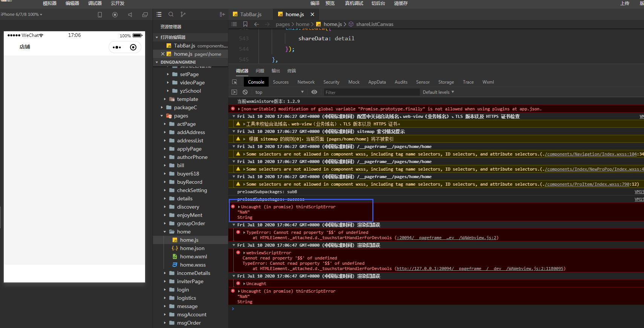Collapse the 打开的编辑器 section
The height and width of the screenshot is (328, 644).
(x=157, y=37)
